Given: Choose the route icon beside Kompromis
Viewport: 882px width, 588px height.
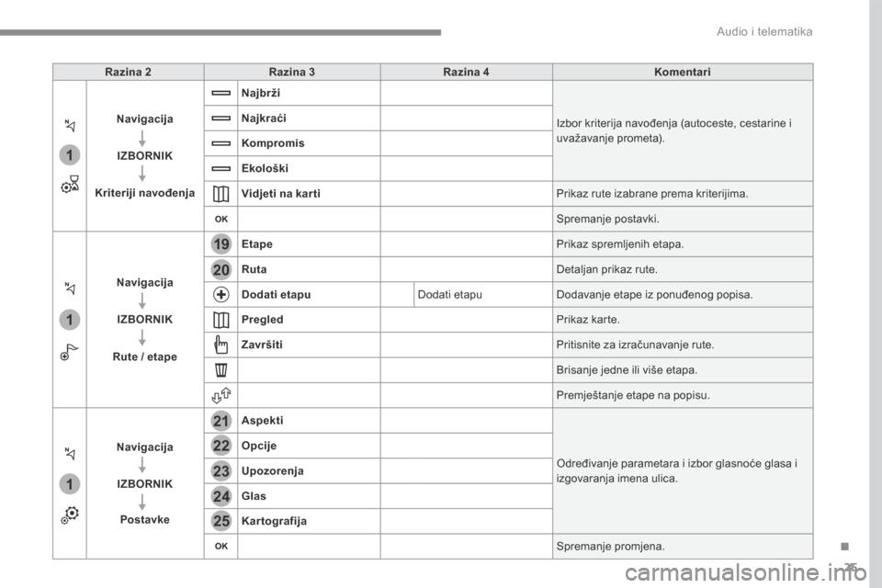Looking at the screenshot, I should click(221, 143).
